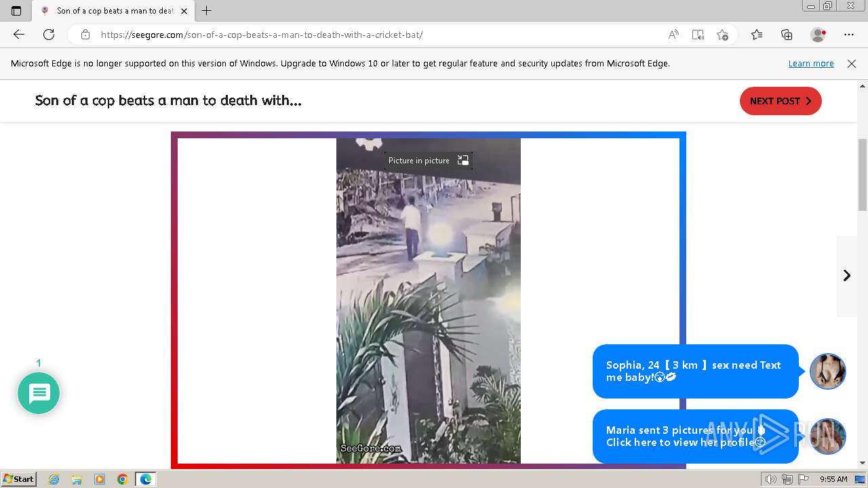This screenshot has width=868, height=488.
Task: Open media player taskbar icon
Action: pyautogui.click(x=100, y=479)
